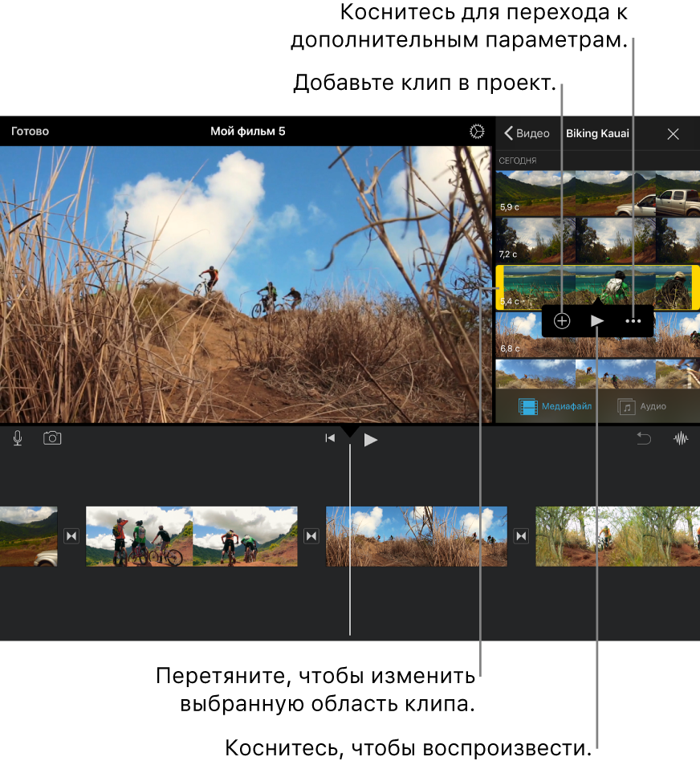This screenshot has height=769, width=700.
Task: Select the truck clip at timeline start
Action: click(28, 536)
